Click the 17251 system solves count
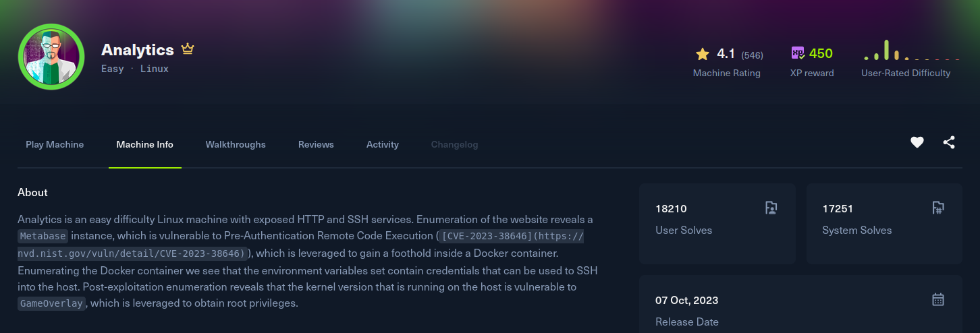This screenshot has height=333, width=980. tap(838, 208)
